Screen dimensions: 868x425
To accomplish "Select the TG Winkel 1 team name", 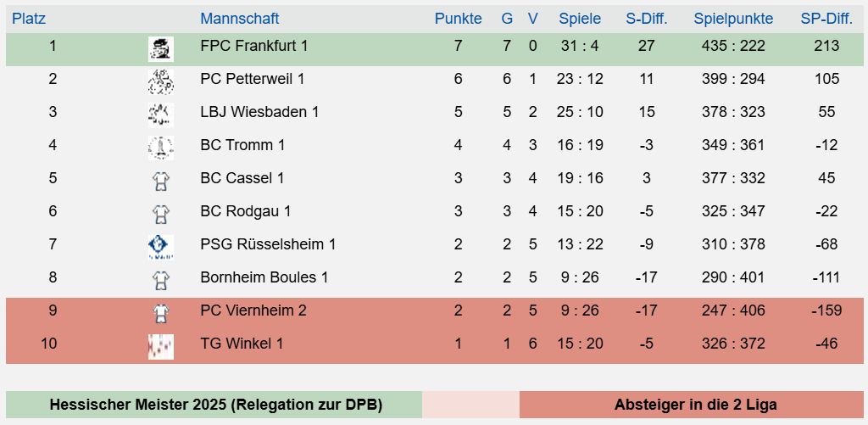I will [x=242, y=344].
